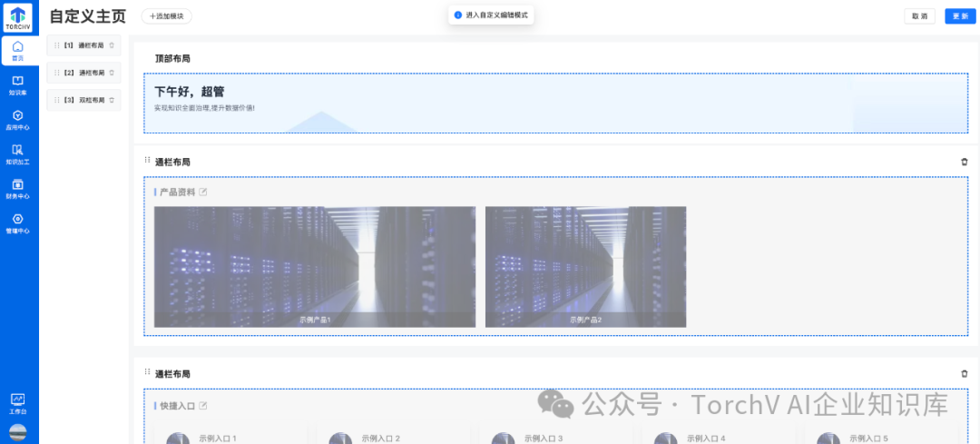Click the 顶部布局 heading
Screen dimensions: 980x444
(172, 59)
